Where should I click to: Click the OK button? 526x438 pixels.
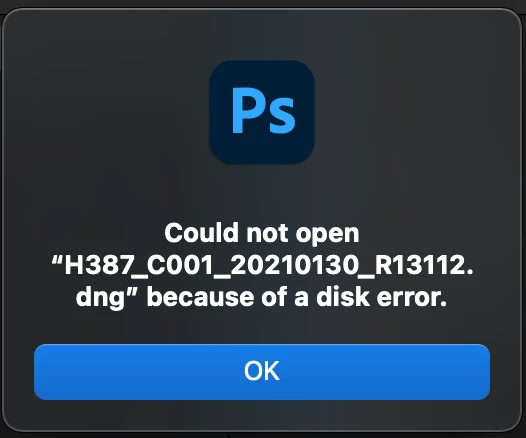(262, 372)
